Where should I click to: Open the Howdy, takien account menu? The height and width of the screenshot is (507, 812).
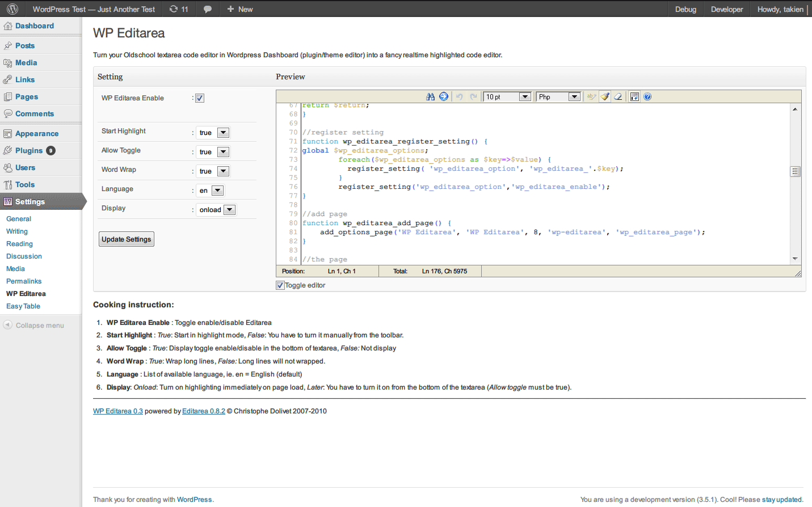(x=781, y=9)
